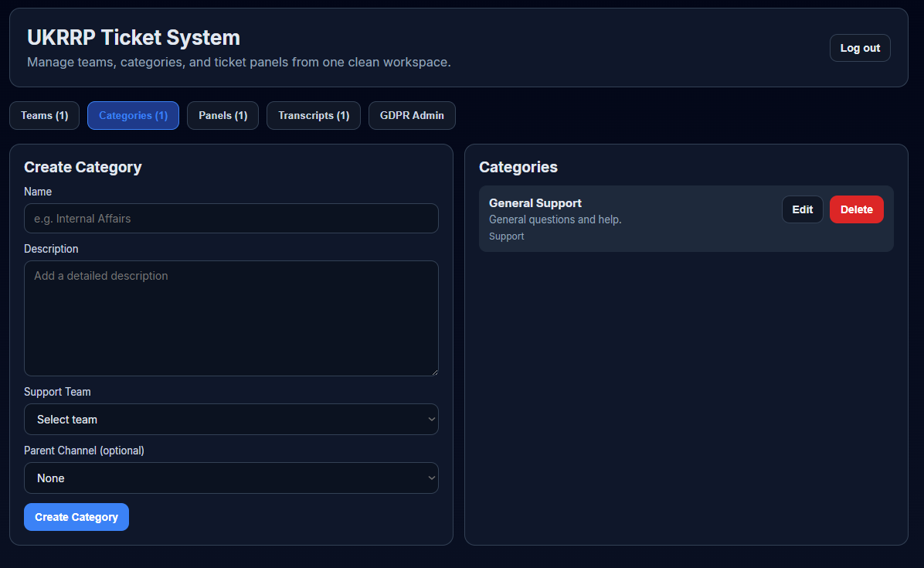Open the Transcripts tab
924x568 pixels.
tap(313, 115)
